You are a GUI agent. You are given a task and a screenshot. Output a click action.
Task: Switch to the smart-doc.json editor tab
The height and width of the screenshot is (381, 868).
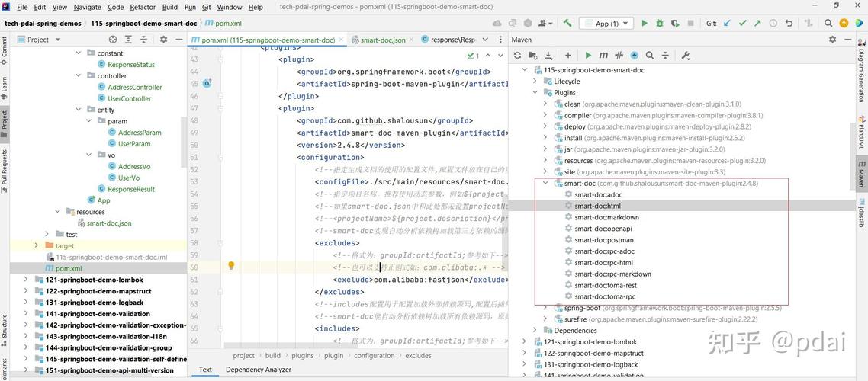coord(378,40)
